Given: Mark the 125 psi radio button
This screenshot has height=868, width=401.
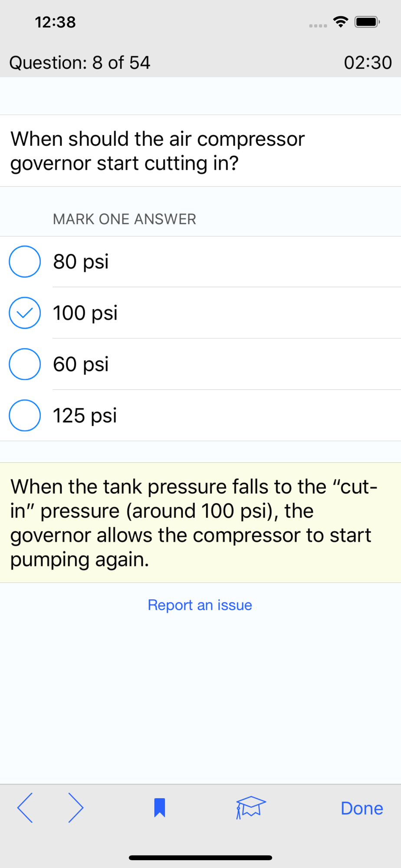Looking at the screenshot, I should (25, 415).
